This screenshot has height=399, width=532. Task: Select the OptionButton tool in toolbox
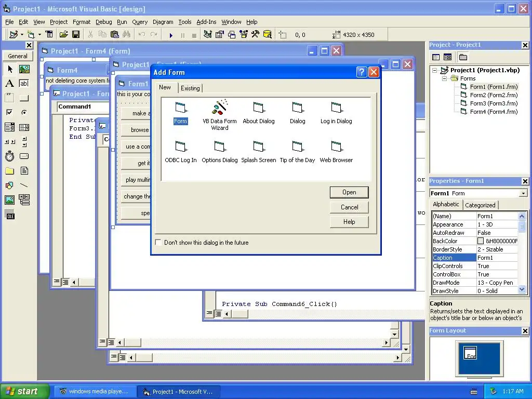(x=24, y=113)
